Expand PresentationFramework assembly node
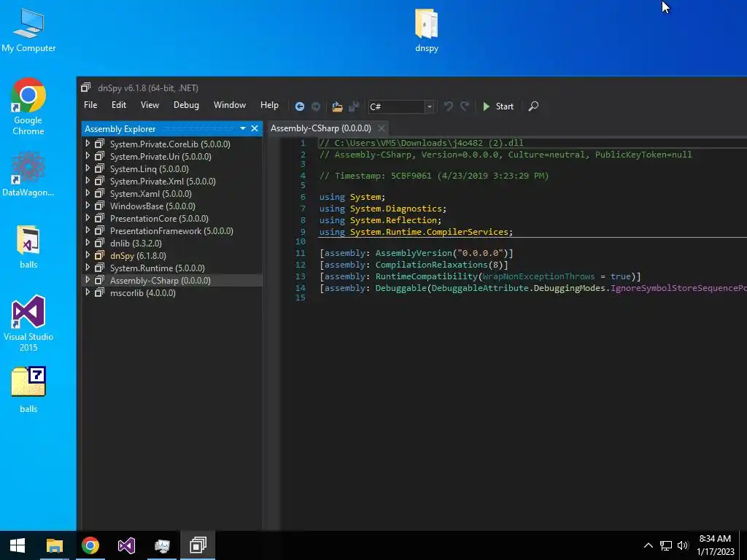Screen dimensions: 747x560 [x=88, y=230]
